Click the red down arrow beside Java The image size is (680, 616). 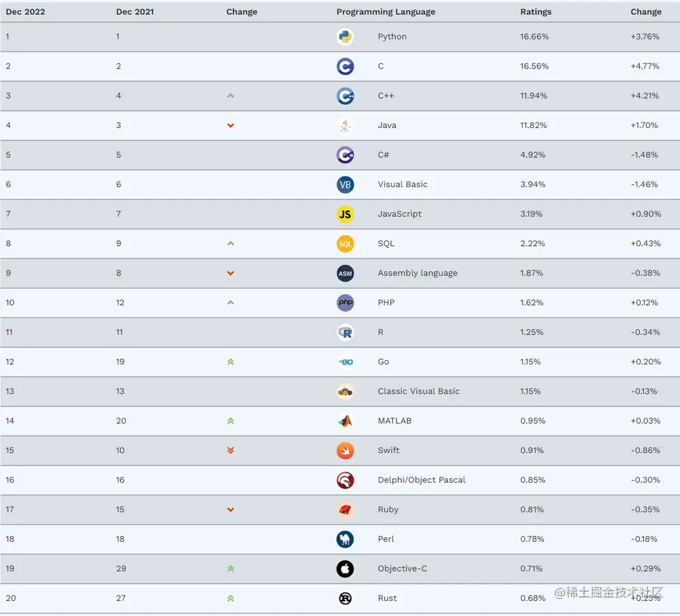tap(231, 126)
